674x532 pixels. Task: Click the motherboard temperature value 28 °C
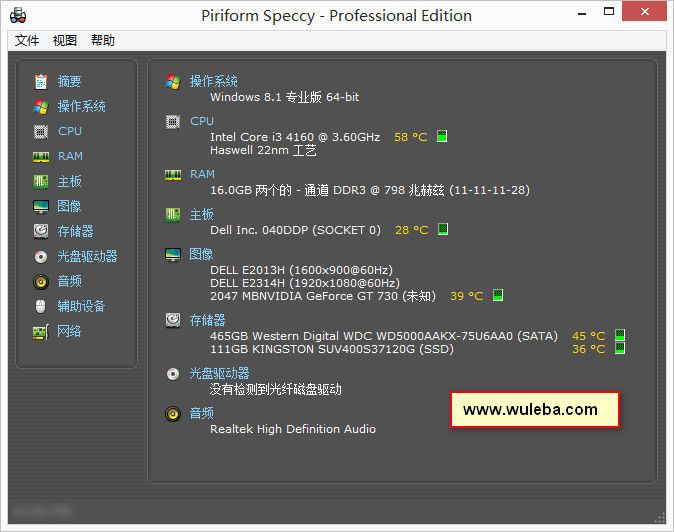[411, 230]
